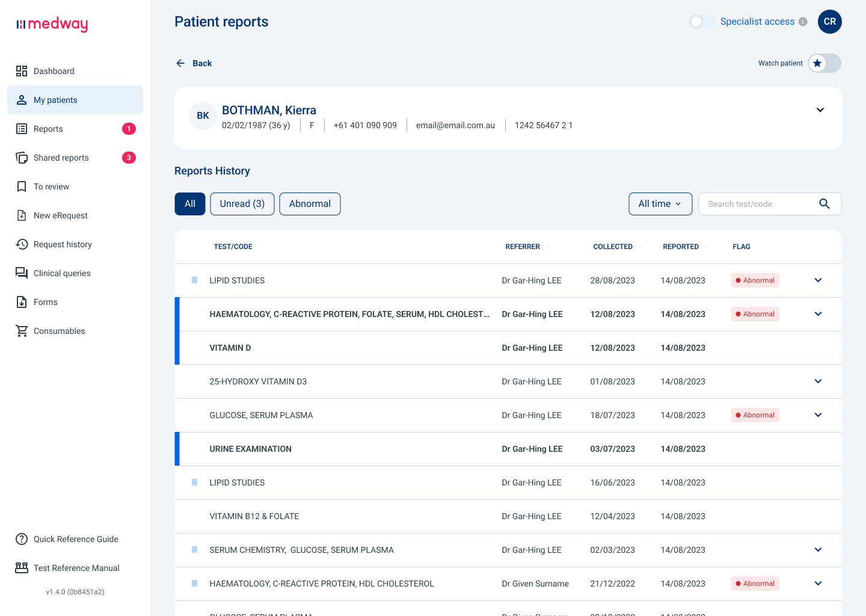The height and width of the screenshot is (616, 866).
Task: Select the Unread (3) filter tab
Action: [x=242, y=204]
